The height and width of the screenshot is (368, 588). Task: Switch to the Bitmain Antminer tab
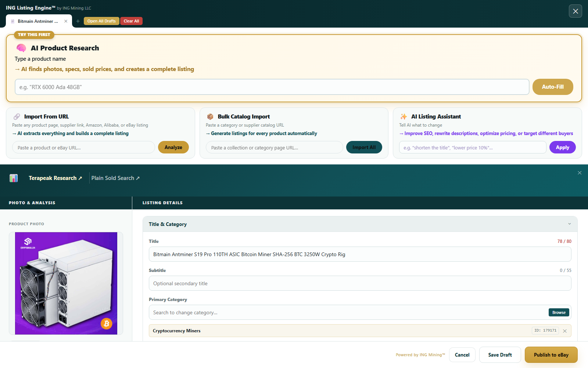click(38, 21)
